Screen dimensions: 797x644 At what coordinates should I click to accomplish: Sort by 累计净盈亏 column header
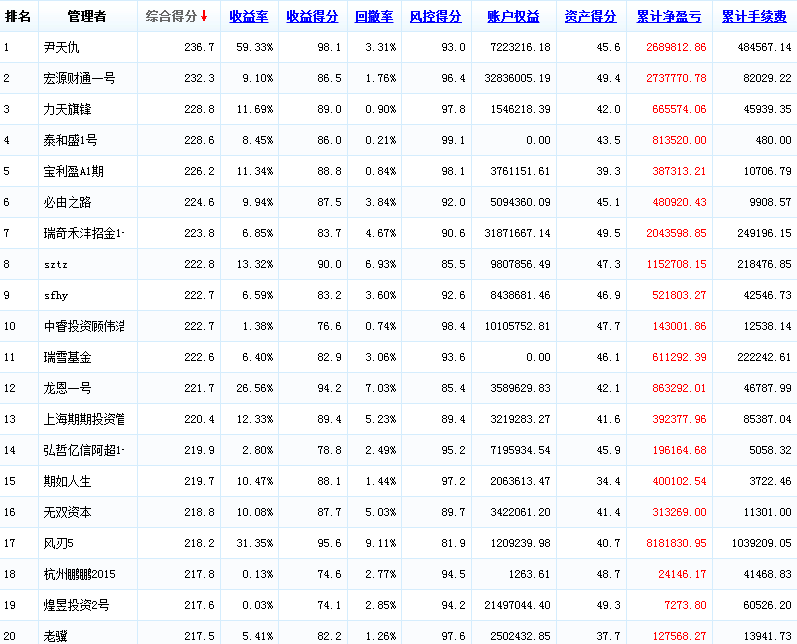coord(669,17)
